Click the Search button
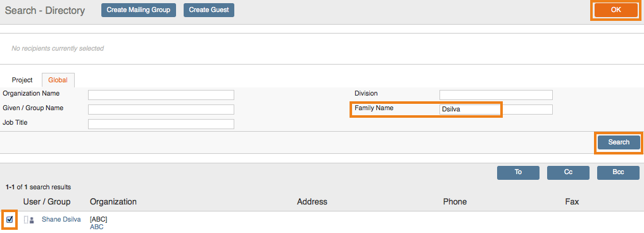Image resolution: width=644 pixels, height=233 pixels. coord(619,142)
